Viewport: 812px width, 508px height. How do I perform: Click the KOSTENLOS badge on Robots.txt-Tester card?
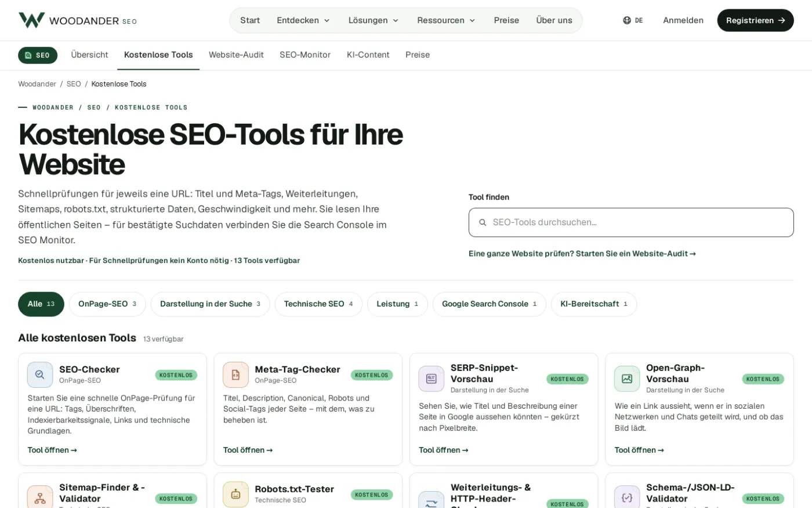click(x=372, y=495)
